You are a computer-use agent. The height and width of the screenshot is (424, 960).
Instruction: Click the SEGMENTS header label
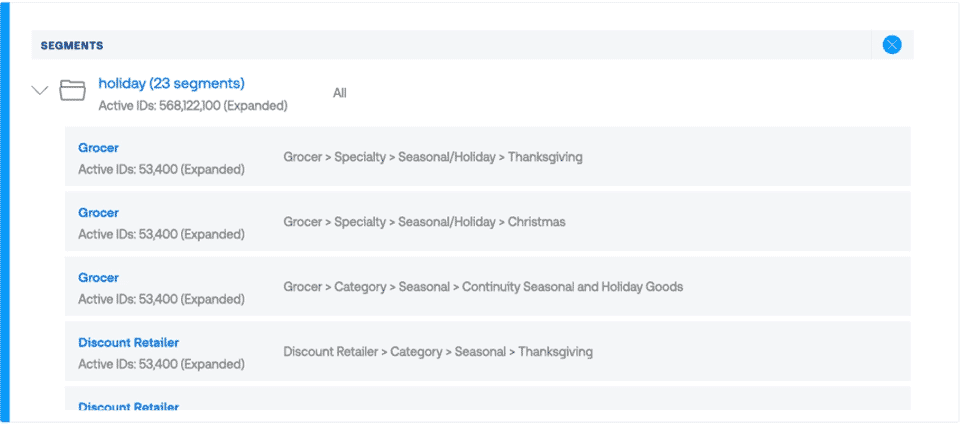[72, 46]
